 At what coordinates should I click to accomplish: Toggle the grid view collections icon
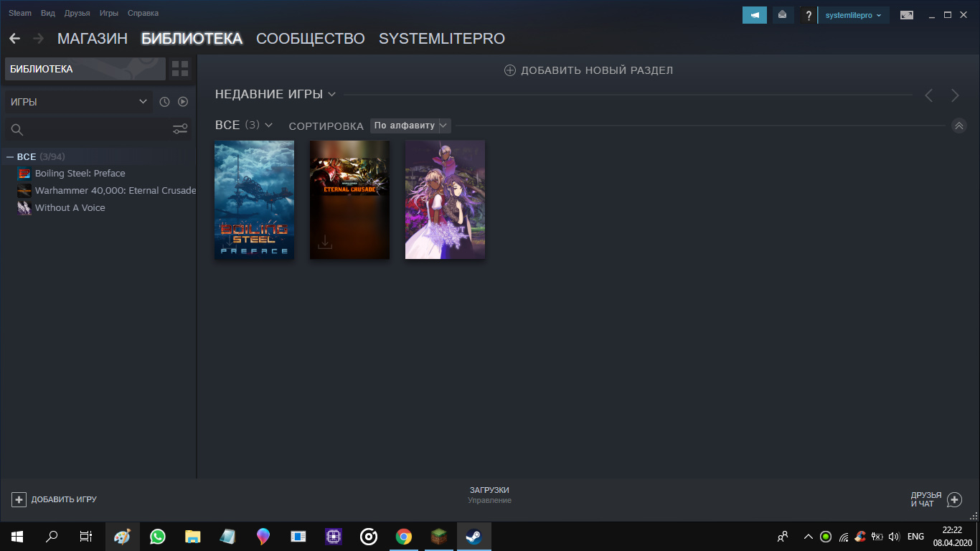[x=180, y=69]
